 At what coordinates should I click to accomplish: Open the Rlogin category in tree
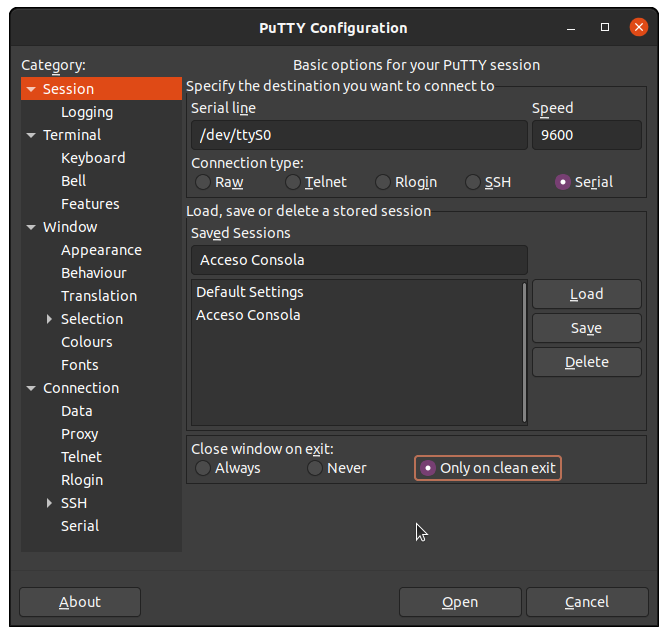[x=82, y=480]
